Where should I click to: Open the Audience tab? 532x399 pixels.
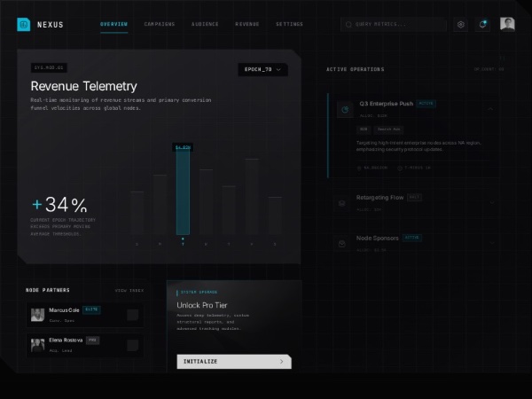click(x=205, y=25)
